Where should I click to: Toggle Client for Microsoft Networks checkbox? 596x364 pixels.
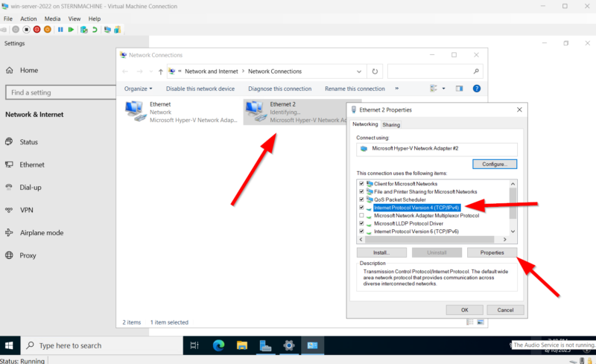(x=361, y=184)
